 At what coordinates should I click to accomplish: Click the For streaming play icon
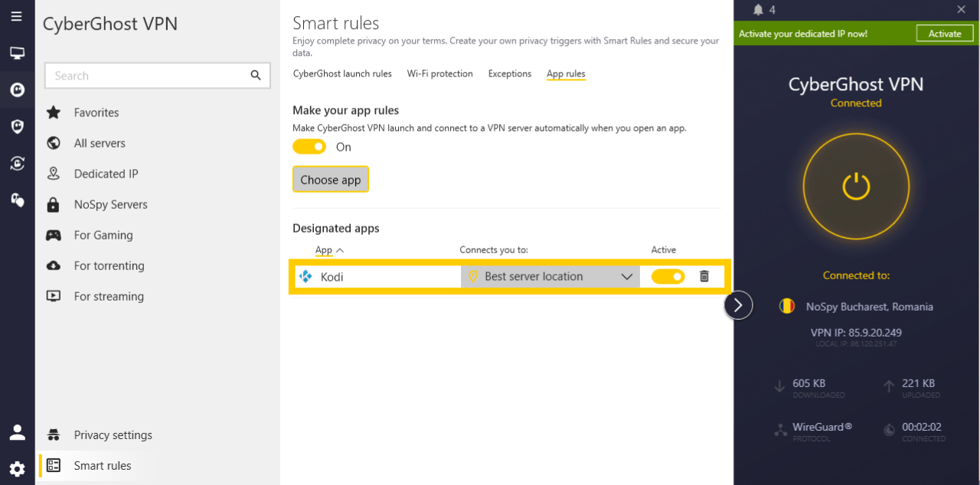pyautogui.click(x=54, y=296)
